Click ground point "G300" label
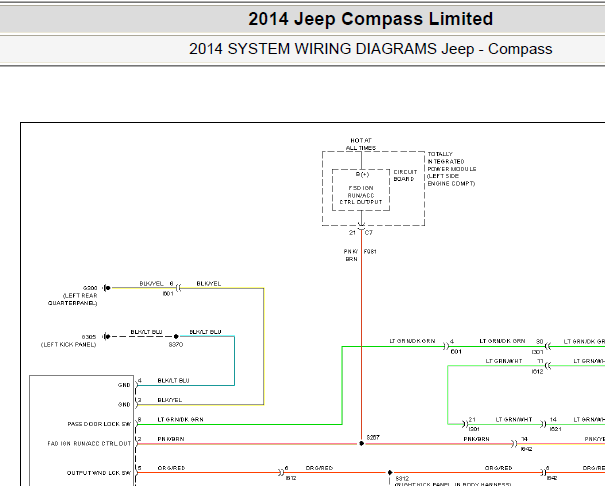 (x=90, y=288)
